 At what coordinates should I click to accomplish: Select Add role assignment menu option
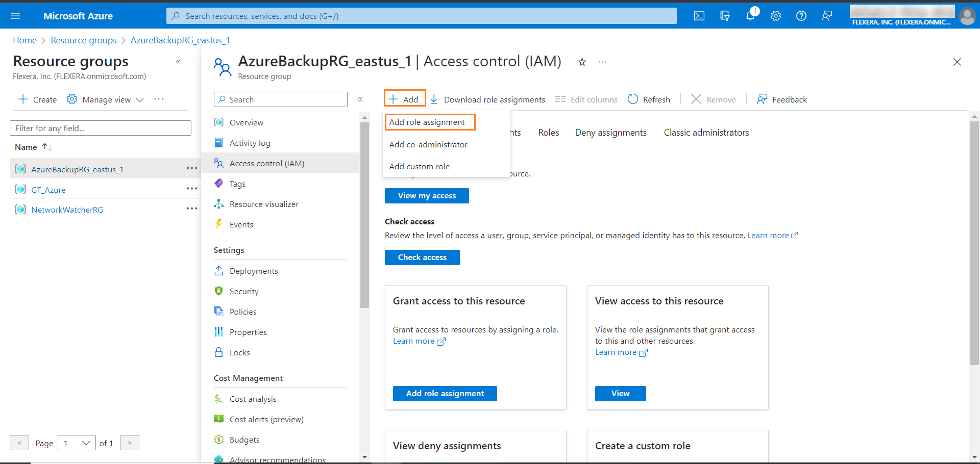pos(427,122)
